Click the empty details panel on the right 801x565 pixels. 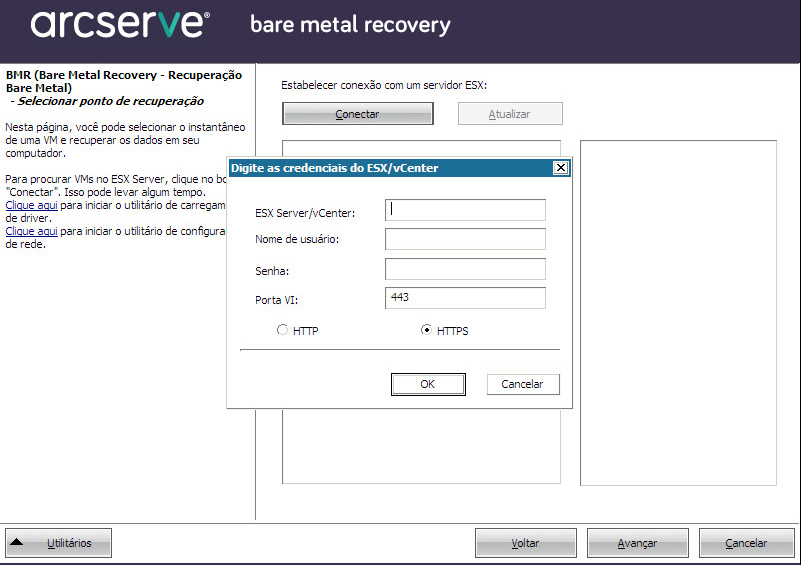[678, 313]
